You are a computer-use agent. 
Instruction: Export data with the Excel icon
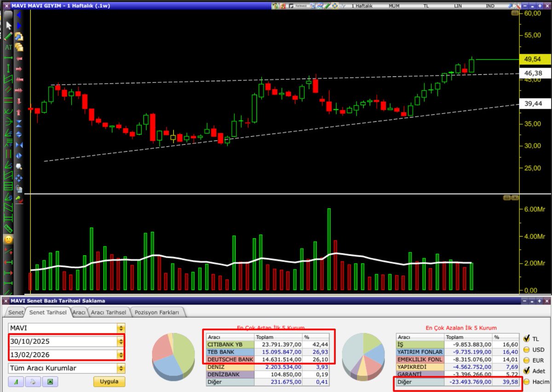click(51, 382)
